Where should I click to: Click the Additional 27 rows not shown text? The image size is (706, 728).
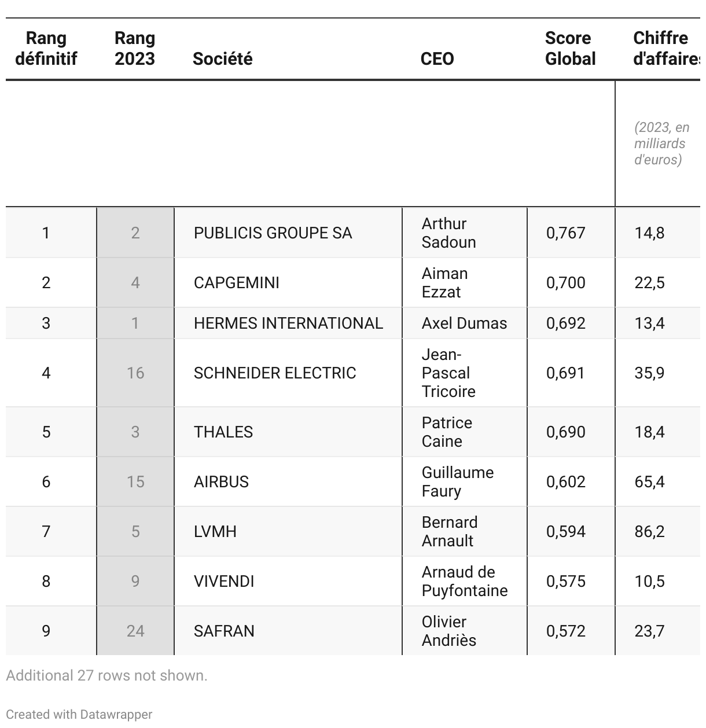pyautogui.click(x=106, y=675)
